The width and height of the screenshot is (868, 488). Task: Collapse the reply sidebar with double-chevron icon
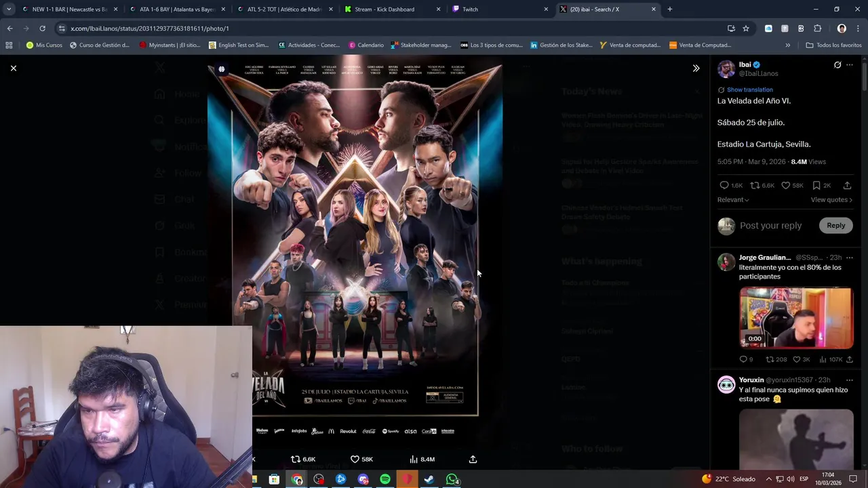(696, 68)
